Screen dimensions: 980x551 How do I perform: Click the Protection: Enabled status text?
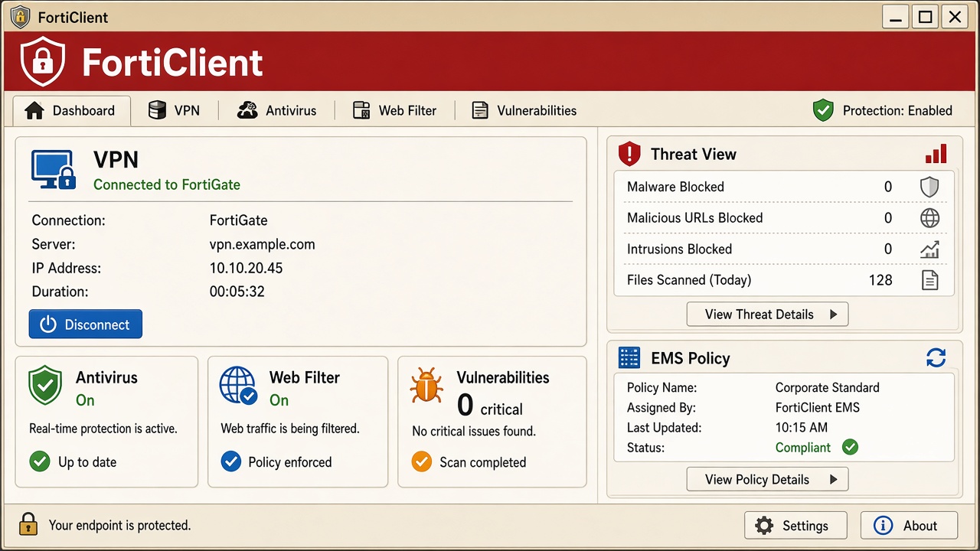pos(897,111)
